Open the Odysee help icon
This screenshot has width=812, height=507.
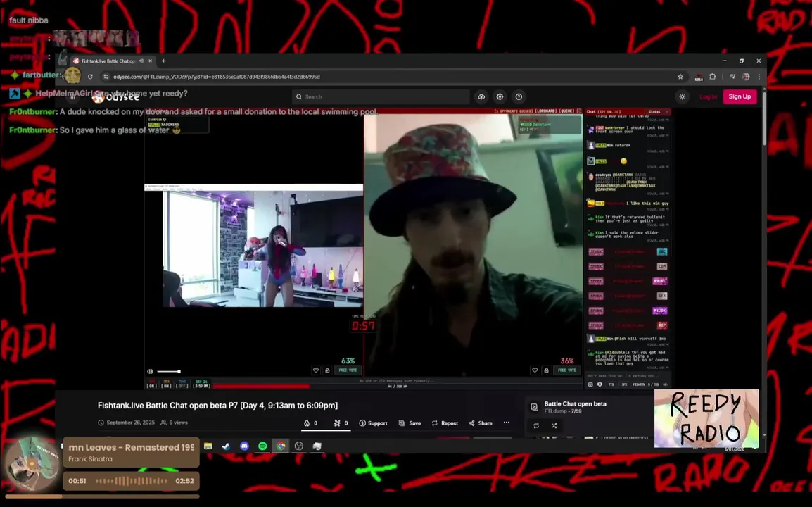coord(519,96)
